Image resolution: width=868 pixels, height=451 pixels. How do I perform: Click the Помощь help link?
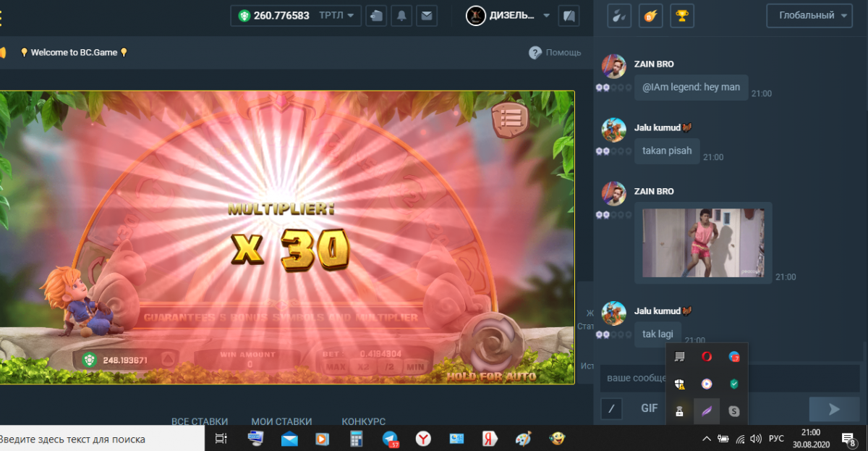[x=555, y=52]
